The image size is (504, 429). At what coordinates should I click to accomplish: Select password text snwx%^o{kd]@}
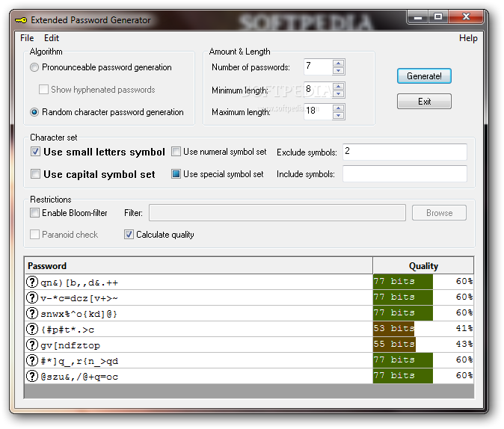(x=79, y=314)
